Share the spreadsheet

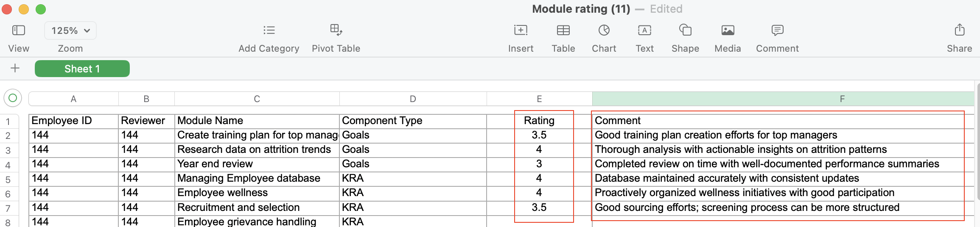point(959,30)
